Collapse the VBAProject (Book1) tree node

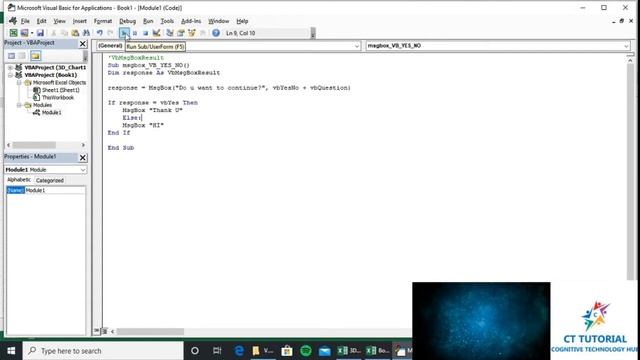[x=10, y=75]
